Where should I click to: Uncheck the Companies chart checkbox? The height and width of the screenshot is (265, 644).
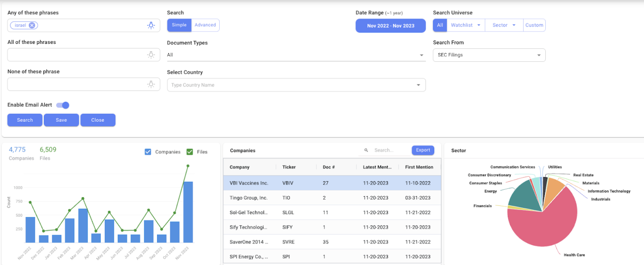click(148, 152)
